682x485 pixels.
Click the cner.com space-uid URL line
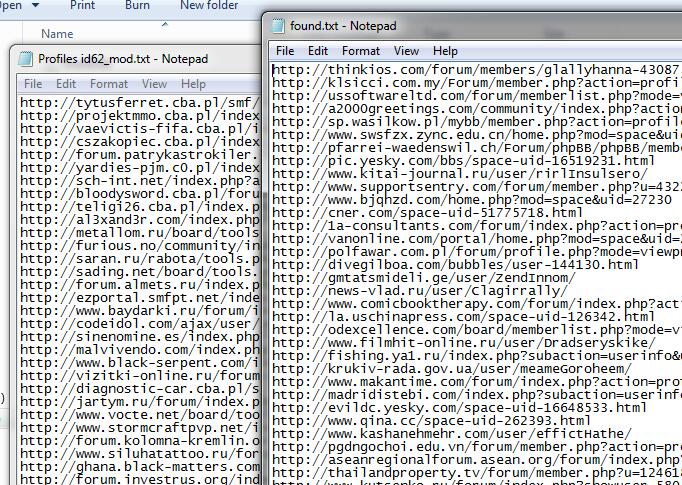coord(428,213)
